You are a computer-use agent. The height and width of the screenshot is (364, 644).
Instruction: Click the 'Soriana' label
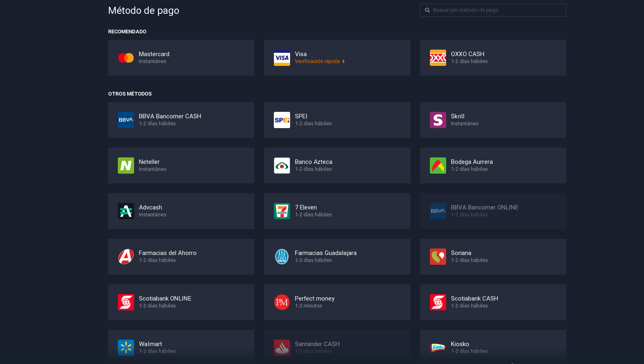(461, 253)
